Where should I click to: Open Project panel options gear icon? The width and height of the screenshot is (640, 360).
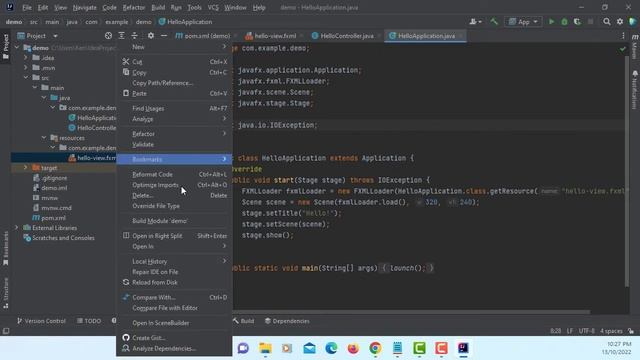pyautogui.click(x=151, y=36)
